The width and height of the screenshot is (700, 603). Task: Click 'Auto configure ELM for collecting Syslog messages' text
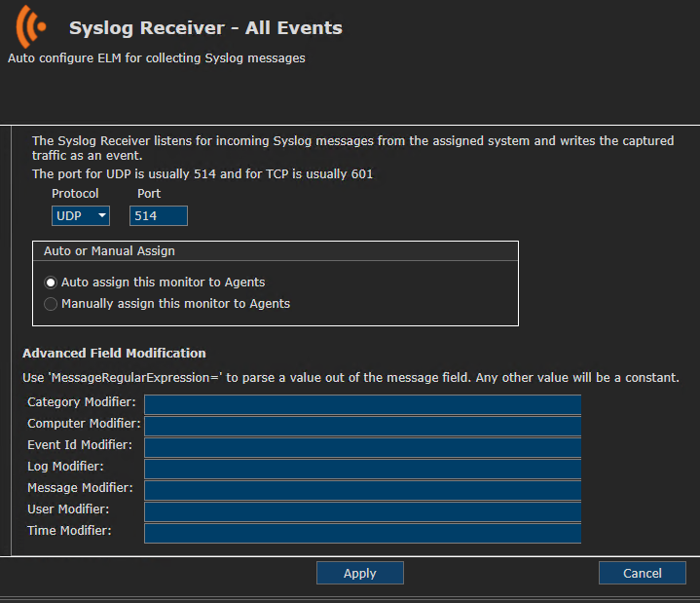[x=157, y=58]
